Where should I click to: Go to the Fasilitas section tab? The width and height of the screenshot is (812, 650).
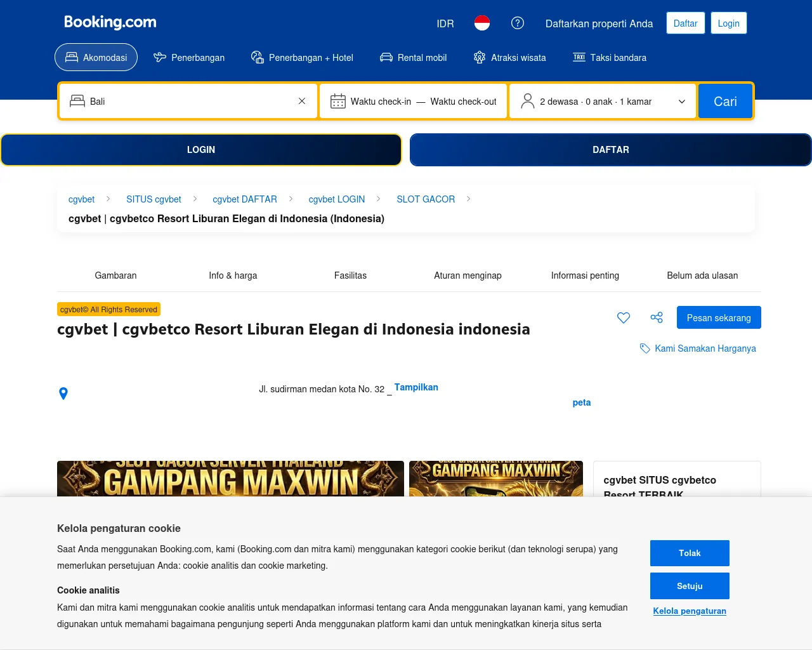click(x=350, y=275)
